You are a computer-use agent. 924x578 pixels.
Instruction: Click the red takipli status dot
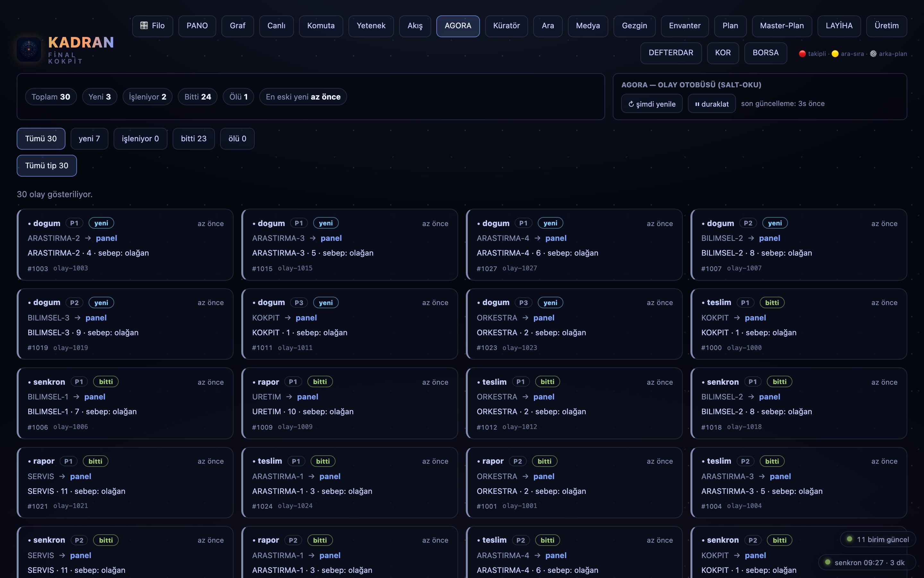click(802, 54)
